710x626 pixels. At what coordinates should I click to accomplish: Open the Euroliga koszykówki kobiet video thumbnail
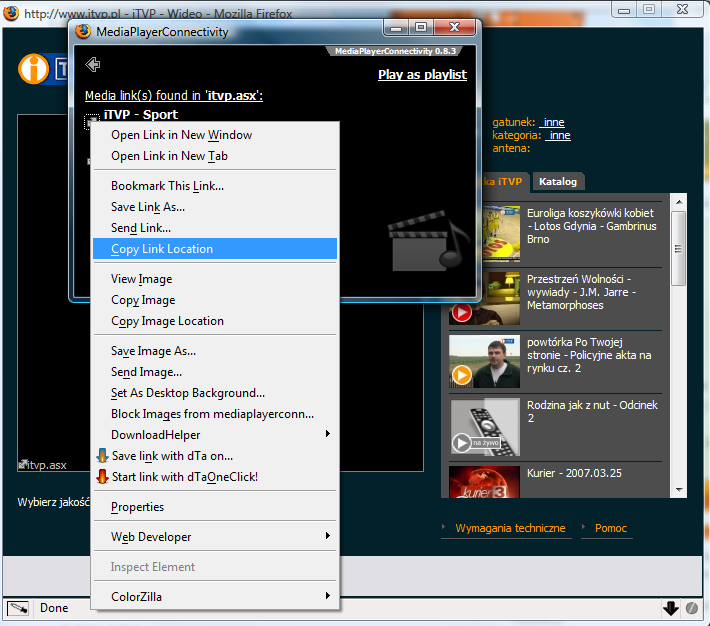point(484,227)
